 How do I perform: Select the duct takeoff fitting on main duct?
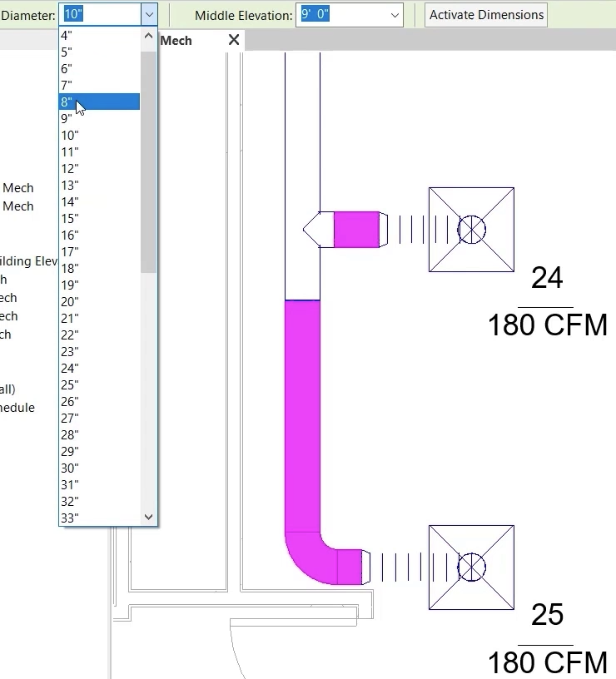318,230
